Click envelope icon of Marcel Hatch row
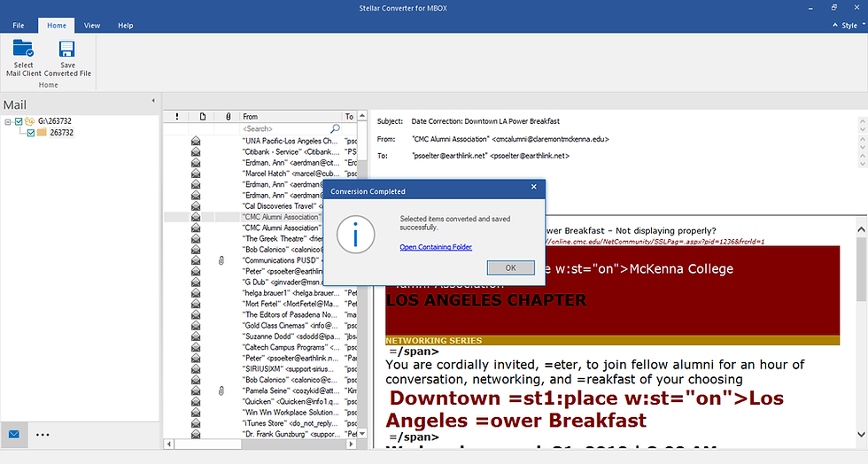This screenshot has height=464, width=868. [196, 174]
